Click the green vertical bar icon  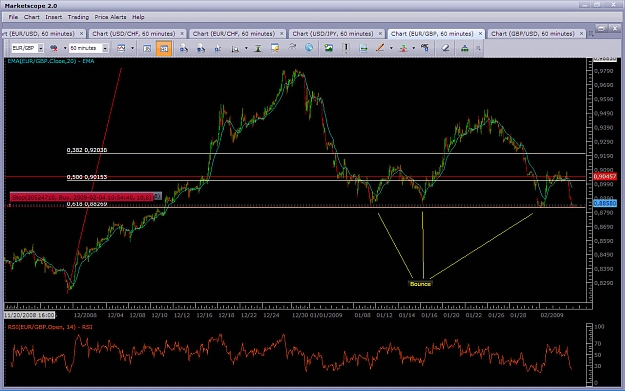coord(258,48)
